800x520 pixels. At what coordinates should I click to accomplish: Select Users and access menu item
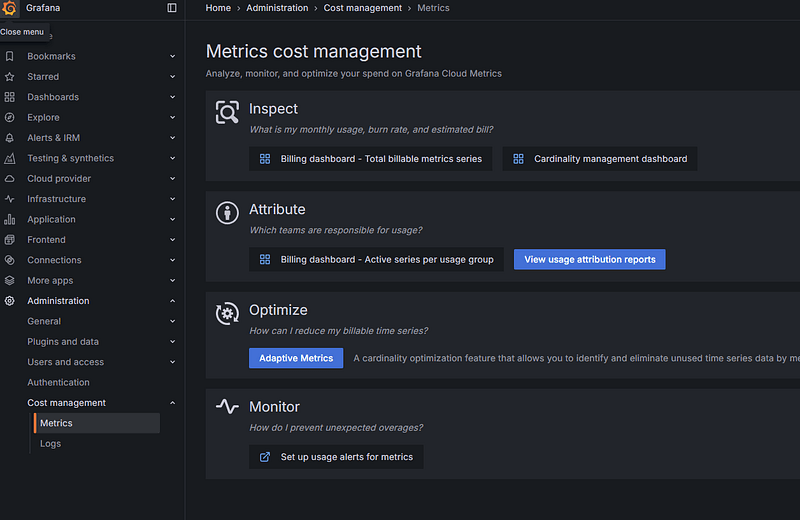tap(65, 362)
